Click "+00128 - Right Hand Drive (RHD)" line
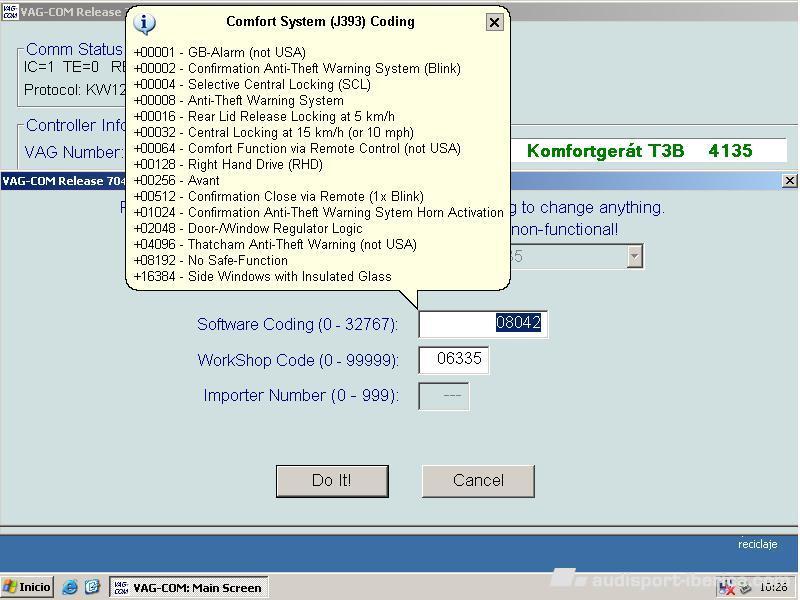Viewport: 800px width, 600px height. tap(228, 164)
